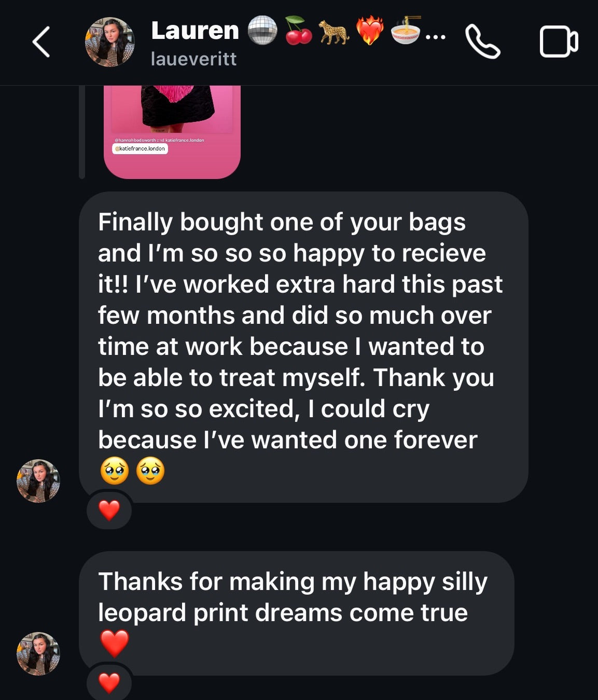This screenshot has height=700, width=598.
Task: Start a video call with Lauren
Action: [559, 42]
